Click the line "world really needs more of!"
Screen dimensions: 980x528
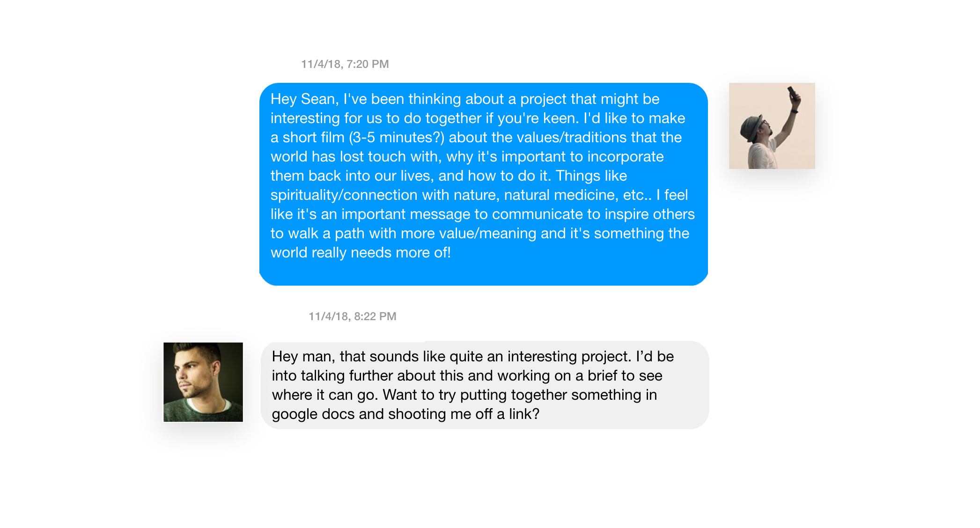[x=361, y=253]
